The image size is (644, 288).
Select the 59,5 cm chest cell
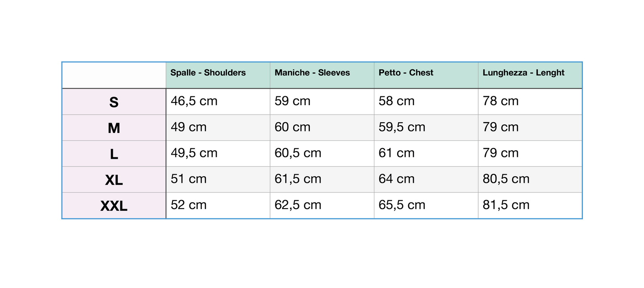[402, 127]
